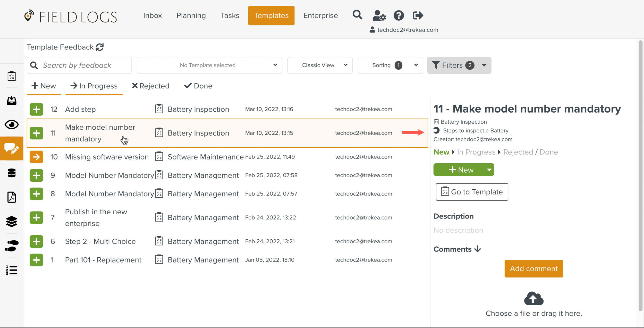Click the Add comment button

(x=533, y=268)
